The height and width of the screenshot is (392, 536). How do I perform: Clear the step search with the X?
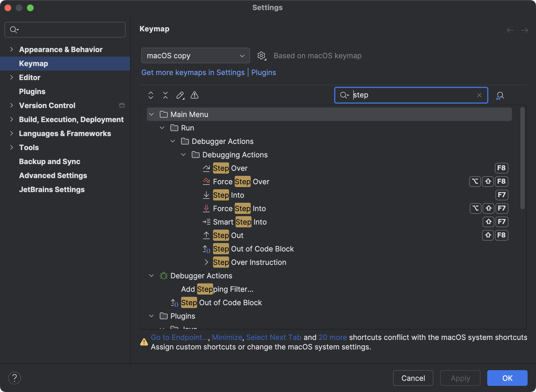pyautogui.click(x=479, y=95)
